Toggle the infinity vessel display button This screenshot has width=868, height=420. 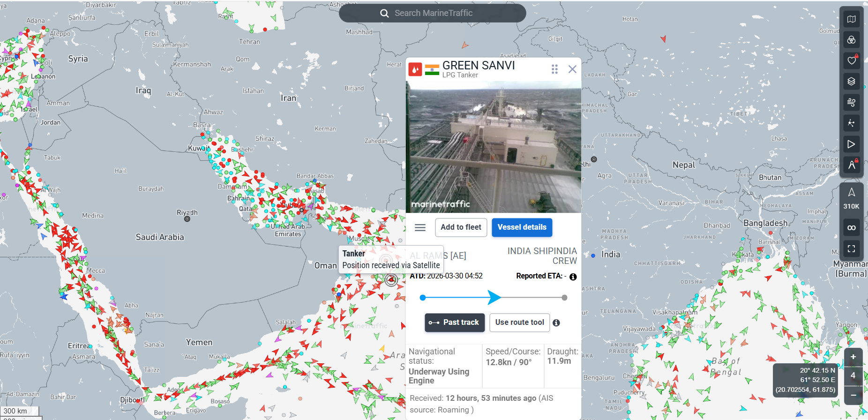tap(851, 228)
